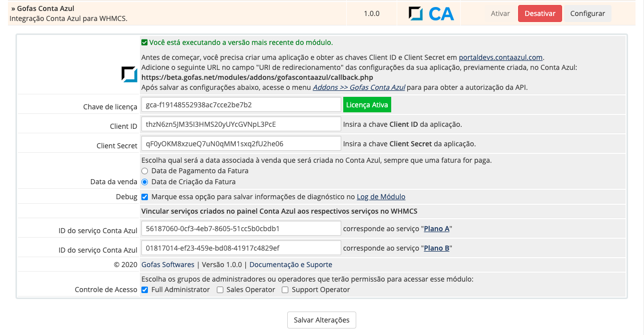Open Addons >> Gofas Conta Azul link
The height and width of the screenshot is (335, 644).
[x=359, y=87]
